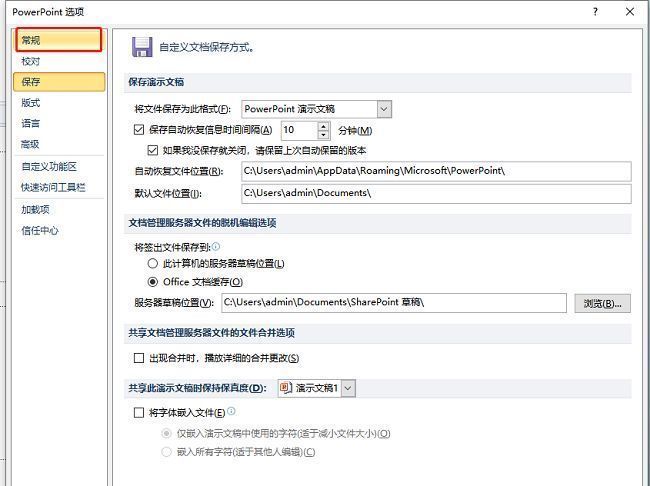Click the 默认文件位置 path field

[435, 192]
